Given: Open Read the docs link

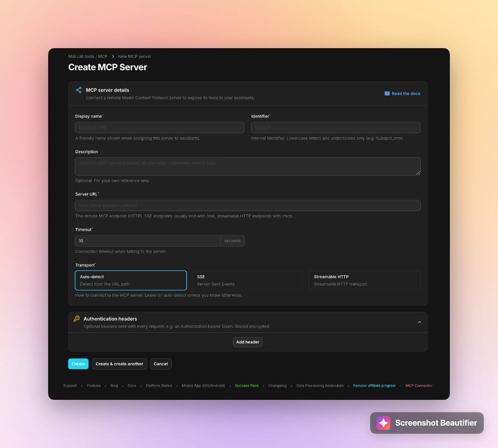Looking at the screenshot, I should [x=402, y=93].
